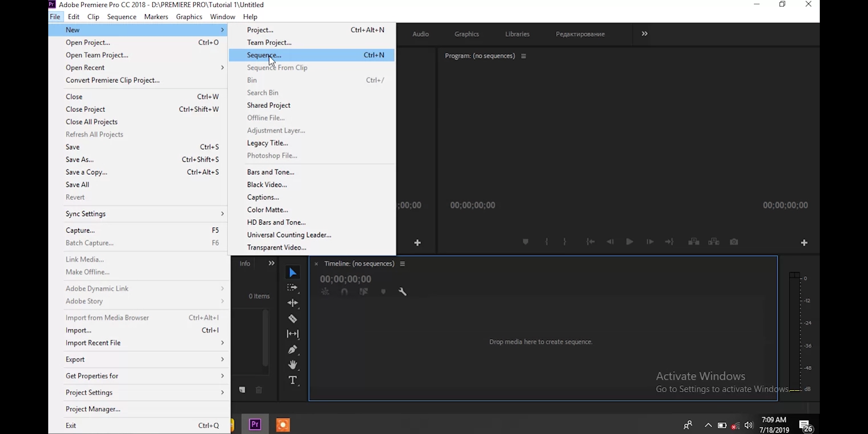Mark Out point in Program monitor
Screen dimensions: 868x434
565,242
